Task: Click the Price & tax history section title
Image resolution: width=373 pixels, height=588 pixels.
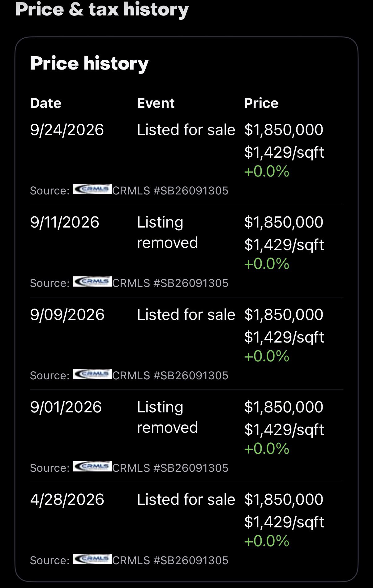Action: (102, 9)
